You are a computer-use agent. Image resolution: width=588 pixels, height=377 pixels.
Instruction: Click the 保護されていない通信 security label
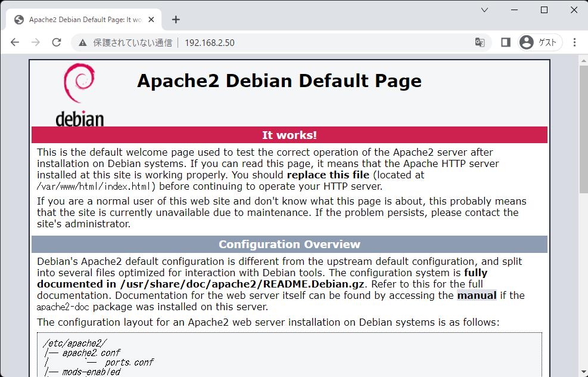tap(133, 43)
